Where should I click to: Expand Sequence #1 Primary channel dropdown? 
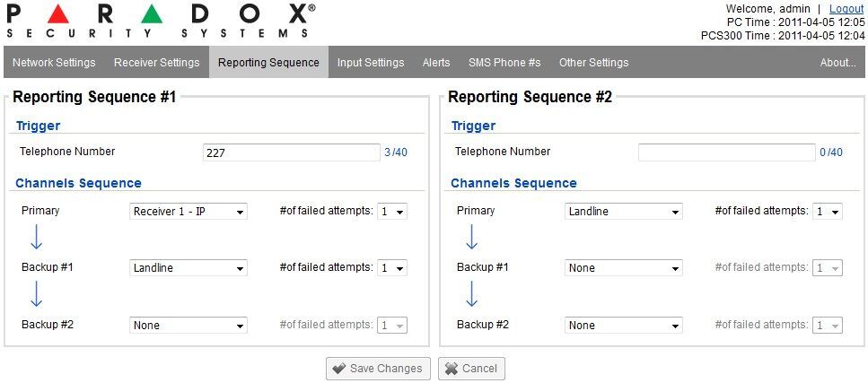click(x=189, y=212)
